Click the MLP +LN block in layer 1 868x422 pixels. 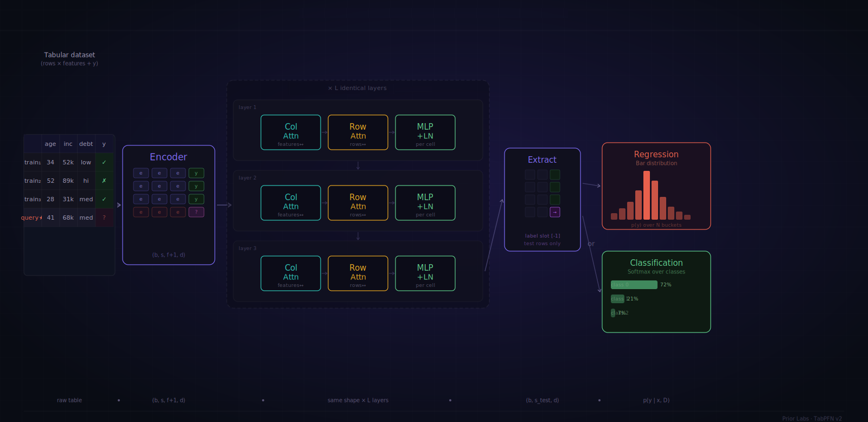coord(425,132)
